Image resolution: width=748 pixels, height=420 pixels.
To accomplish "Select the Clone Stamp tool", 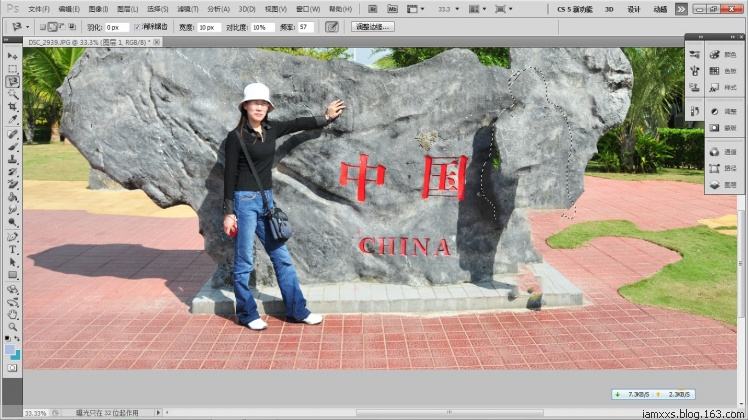I will point(12,159).
